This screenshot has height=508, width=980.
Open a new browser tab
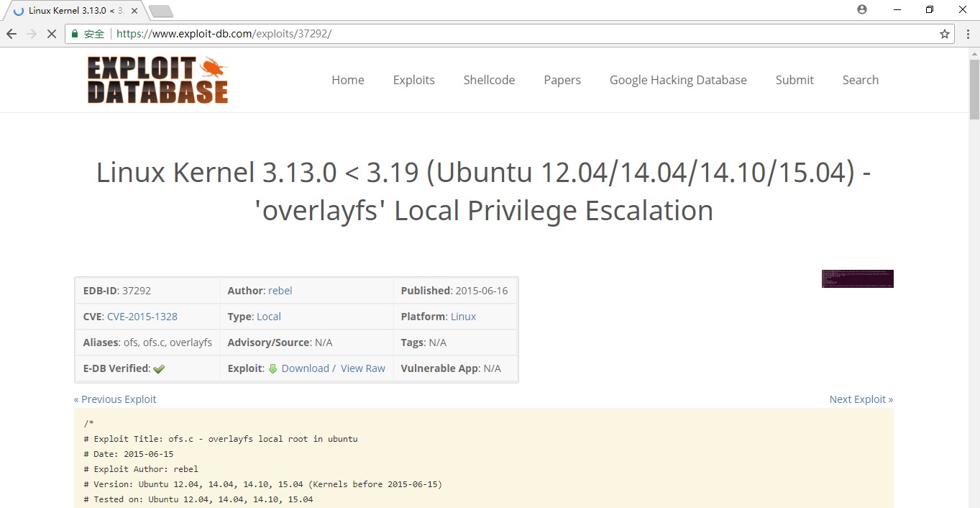160,11
